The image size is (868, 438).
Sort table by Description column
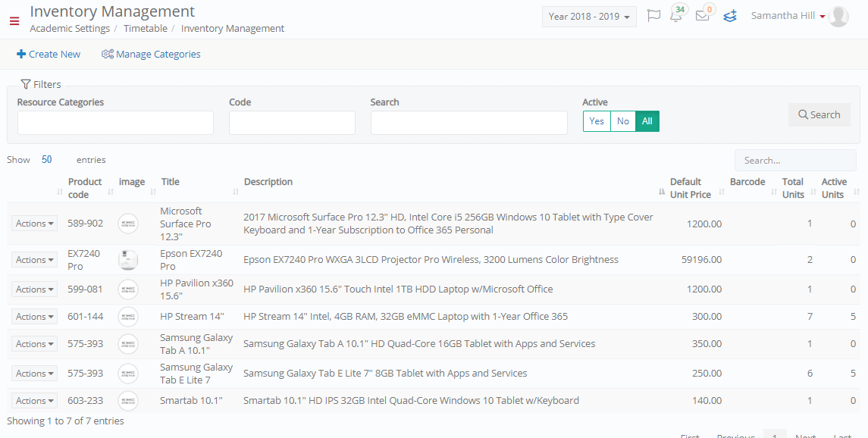tap(453, 188)
